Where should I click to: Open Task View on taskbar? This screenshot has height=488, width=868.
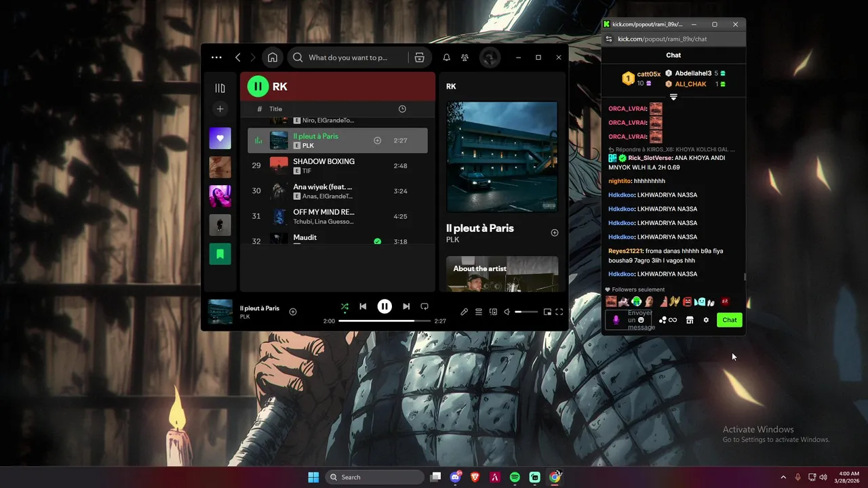pos(436,477)
